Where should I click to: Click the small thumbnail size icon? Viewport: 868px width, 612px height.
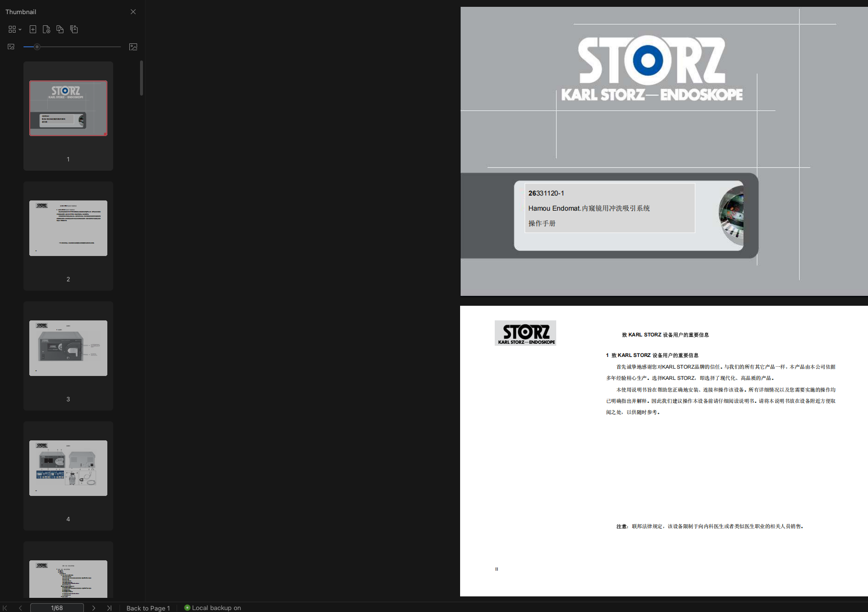point(11,47)
